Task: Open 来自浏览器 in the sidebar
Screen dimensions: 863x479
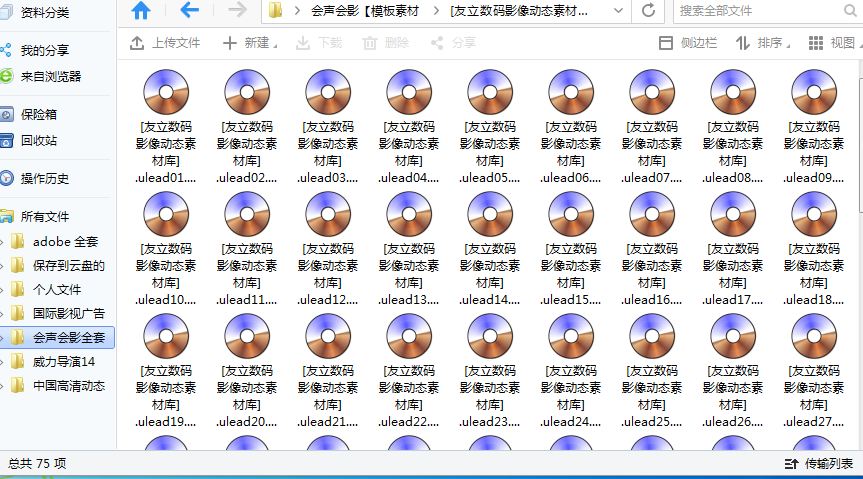Action: 50,77
